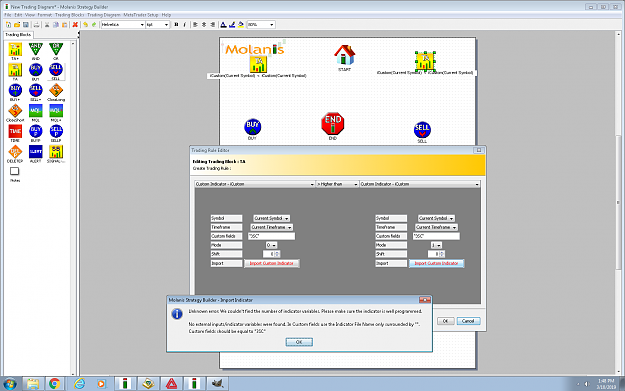
Task: Click the SELL block on the diagram
Action: tap(422, 130)
